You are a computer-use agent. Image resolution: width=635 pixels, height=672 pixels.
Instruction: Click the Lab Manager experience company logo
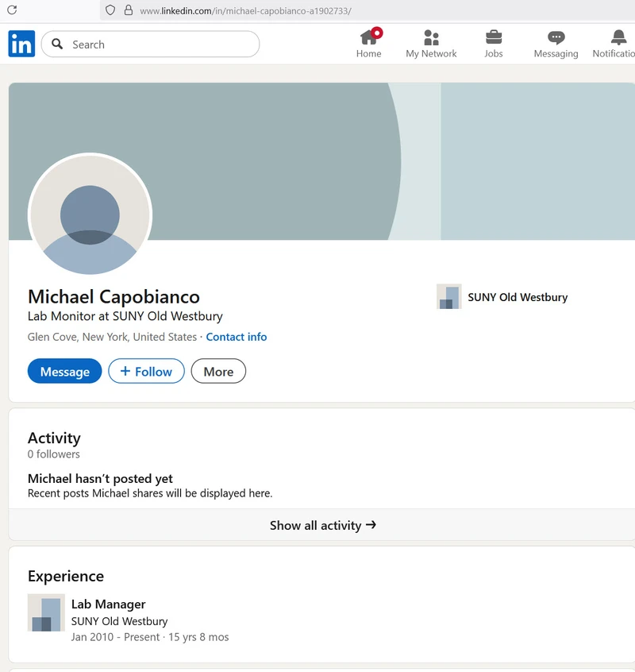46,612
